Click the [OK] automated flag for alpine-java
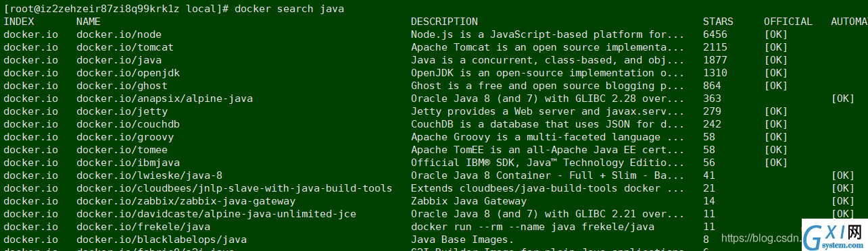868x251 pixels. click(x=843, y=99)
